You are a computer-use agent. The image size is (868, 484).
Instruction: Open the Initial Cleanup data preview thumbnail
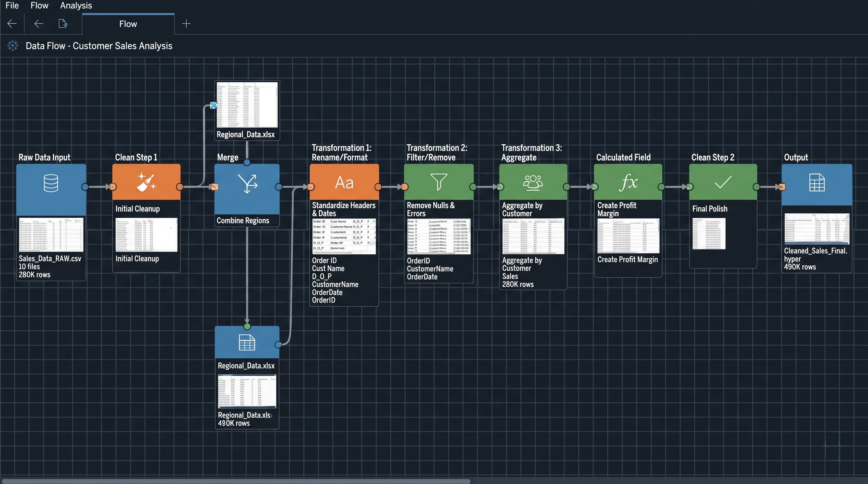146,235
